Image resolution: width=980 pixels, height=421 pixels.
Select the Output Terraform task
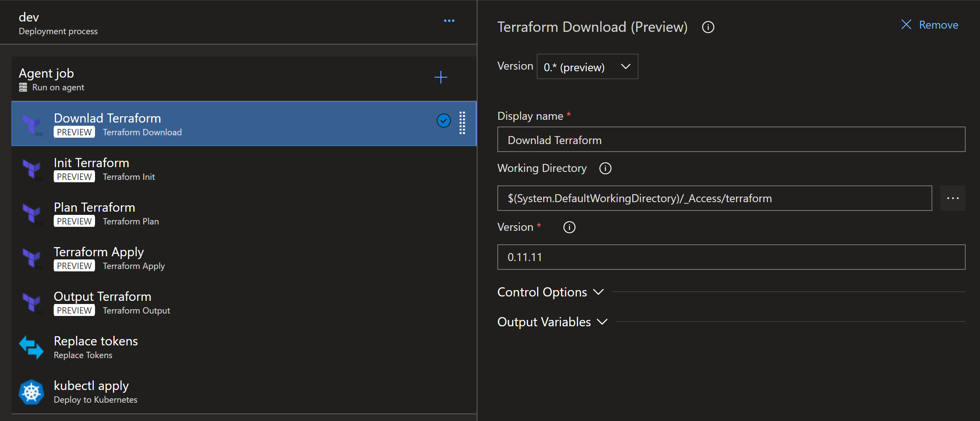pyautogui.click(x=244, y=302)
